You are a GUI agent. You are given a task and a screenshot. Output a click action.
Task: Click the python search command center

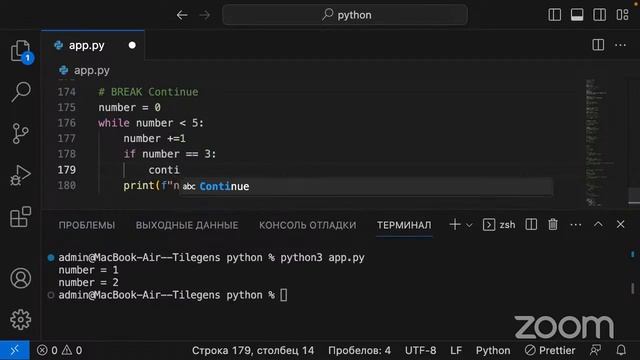point(345,15)
